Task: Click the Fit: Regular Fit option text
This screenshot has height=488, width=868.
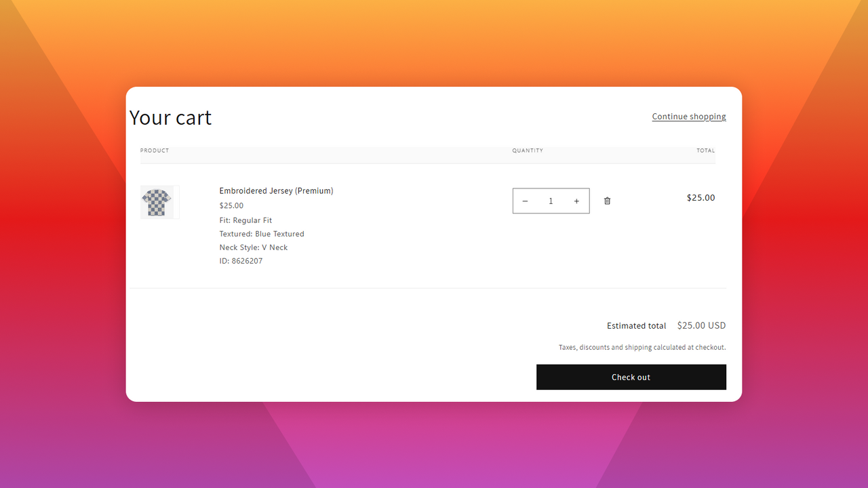Action: pyautogui.click(x=245, y=220)
